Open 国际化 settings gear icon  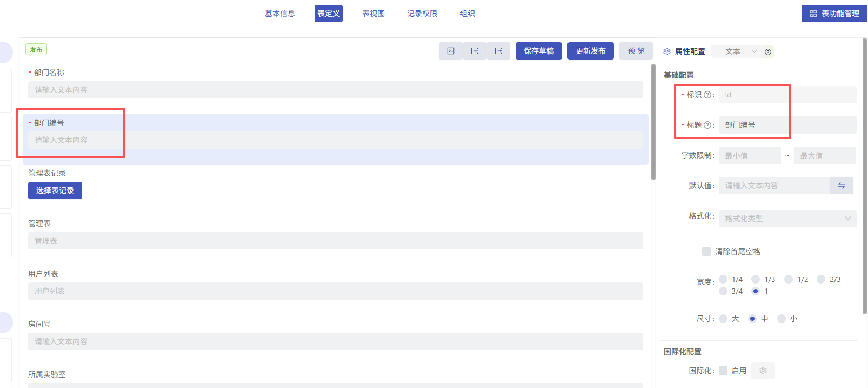click(x=763, y=371)
